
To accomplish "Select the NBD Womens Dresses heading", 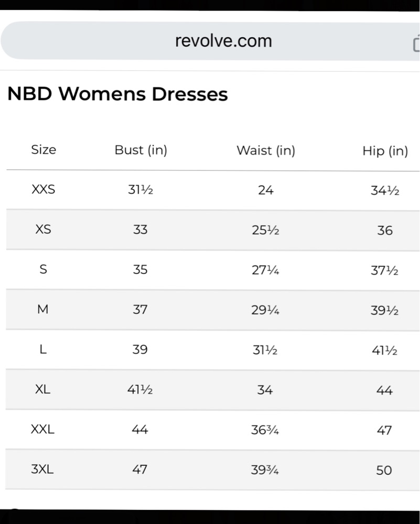I will pos(117,94).
